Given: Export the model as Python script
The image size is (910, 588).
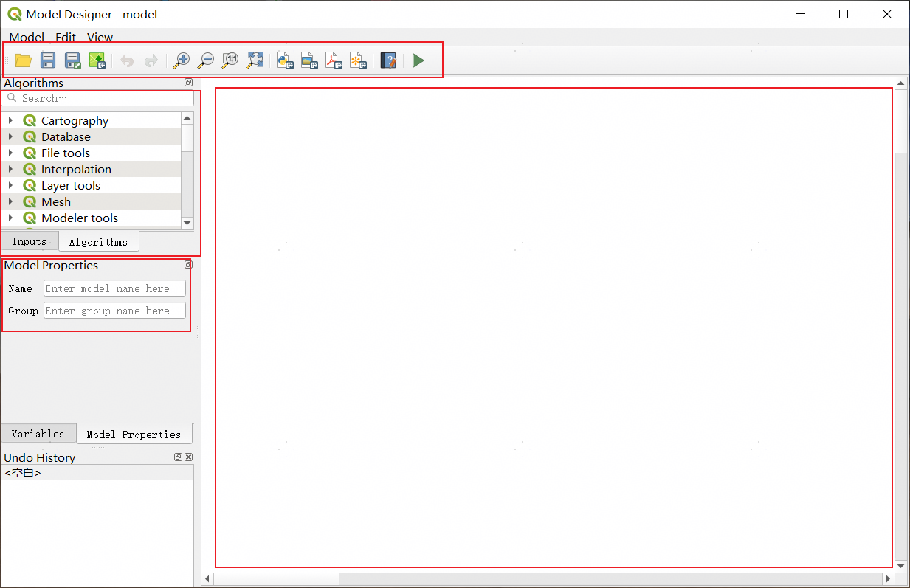Looking at the screenshot, I should tap(285, 60).
